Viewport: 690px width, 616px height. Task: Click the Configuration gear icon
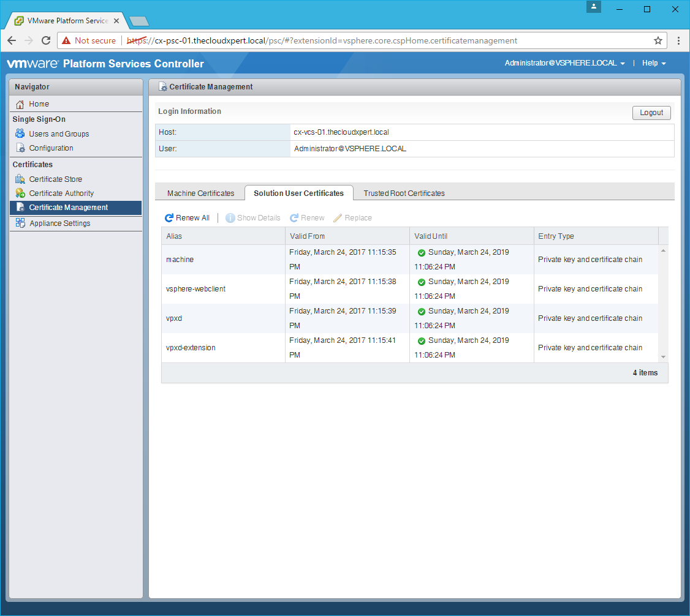click(20, 148)
